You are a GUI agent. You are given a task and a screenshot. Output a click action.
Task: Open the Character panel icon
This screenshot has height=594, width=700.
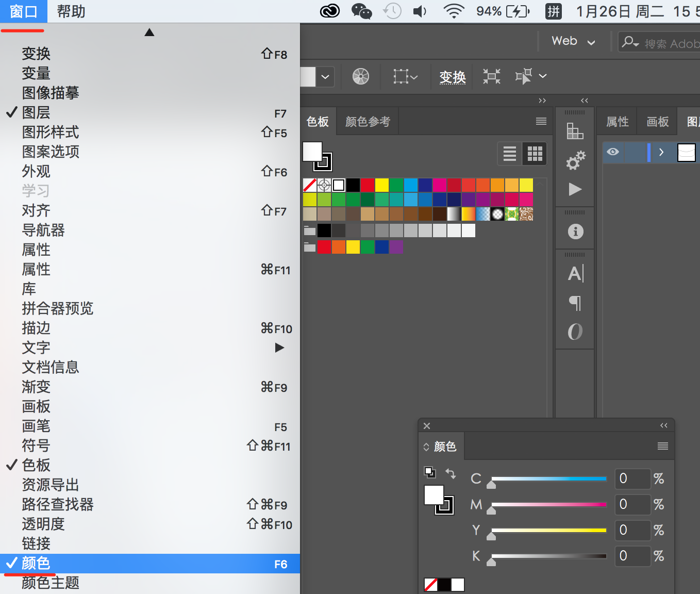(575, 274)
